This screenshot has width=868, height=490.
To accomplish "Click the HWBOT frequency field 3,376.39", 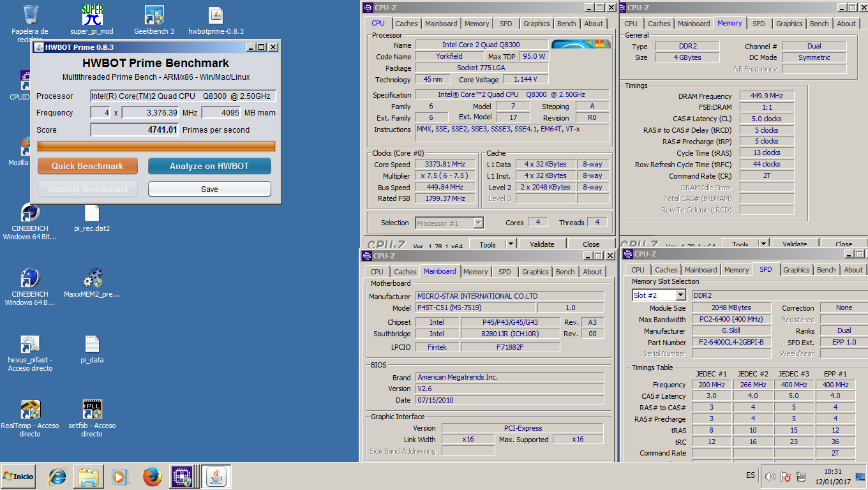I will 151,113.
